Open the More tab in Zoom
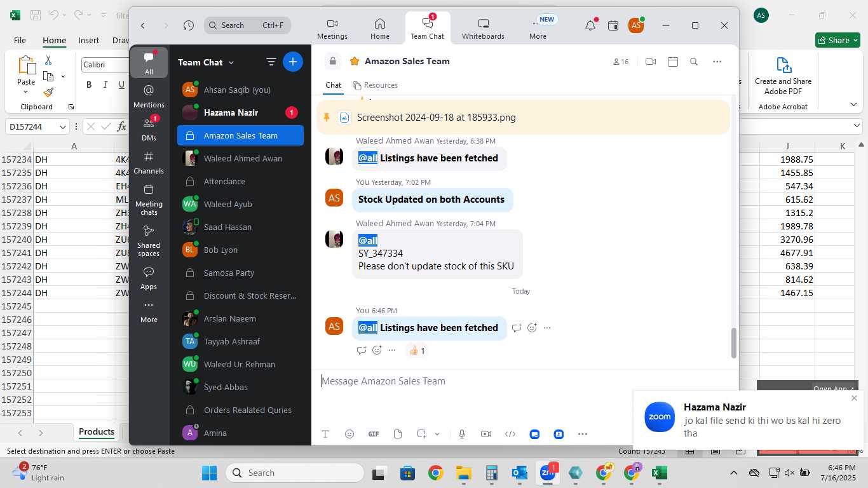868x488 pixels. (x=538, y=29)
